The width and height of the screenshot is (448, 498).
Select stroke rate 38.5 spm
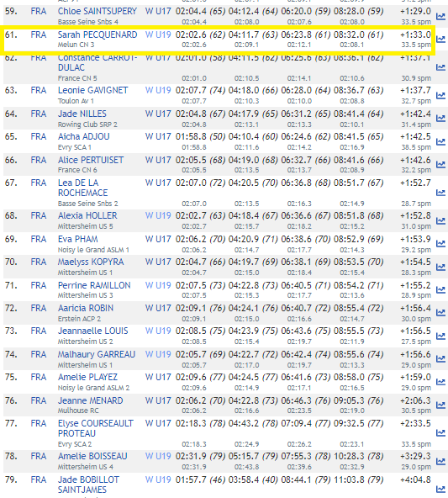point(416,147)
